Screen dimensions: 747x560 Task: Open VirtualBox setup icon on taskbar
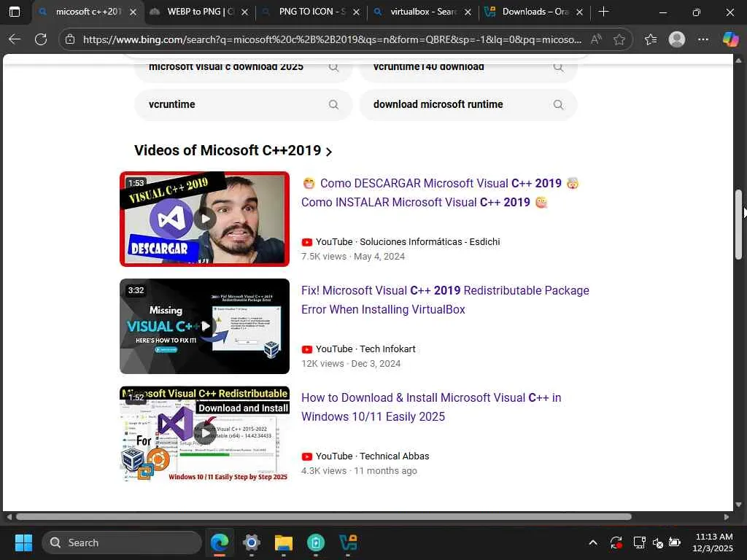click(348, 542)
